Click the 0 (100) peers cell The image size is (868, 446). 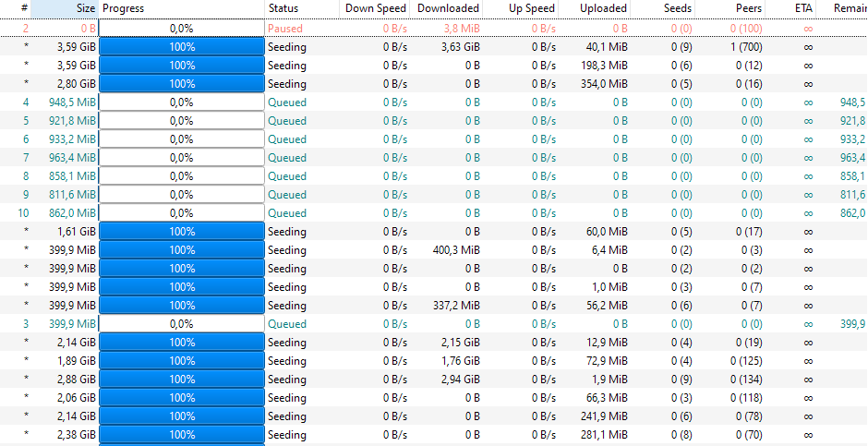[x=746, y=29]
